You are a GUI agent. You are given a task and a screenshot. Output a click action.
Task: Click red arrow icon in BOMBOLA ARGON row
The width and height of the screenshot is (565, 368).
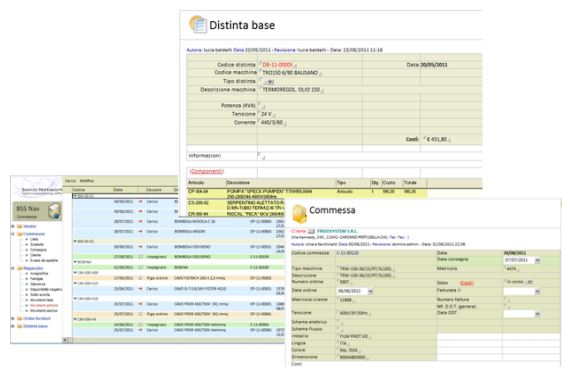(140, 231)
